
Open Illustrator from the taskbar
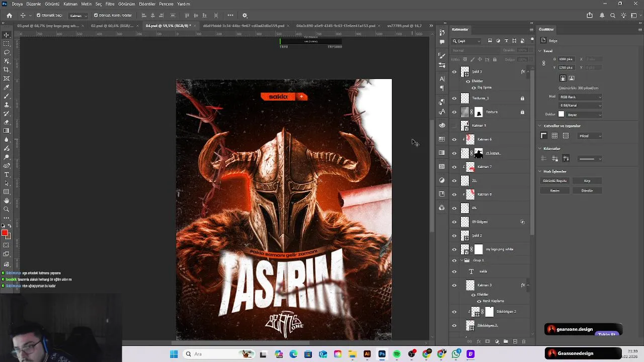coord(367,354)
